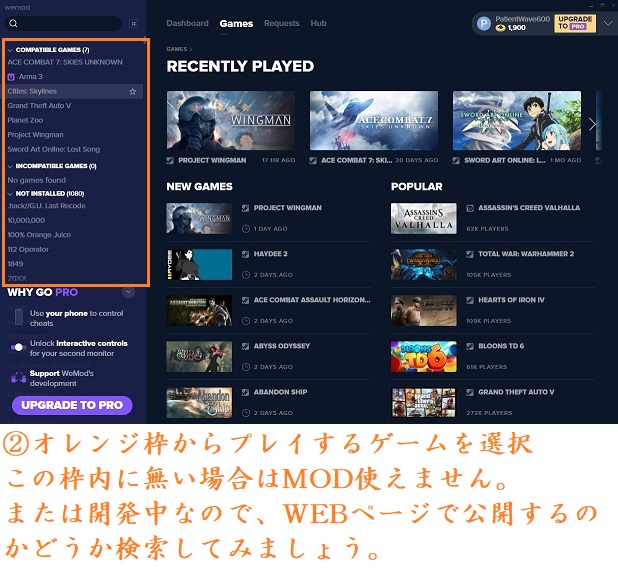Viewport: 618px width, 568px height.
Task: Select ACE COMBAT 7: SKIES UNKNOWN in sidebar
Action: point(65,62)
